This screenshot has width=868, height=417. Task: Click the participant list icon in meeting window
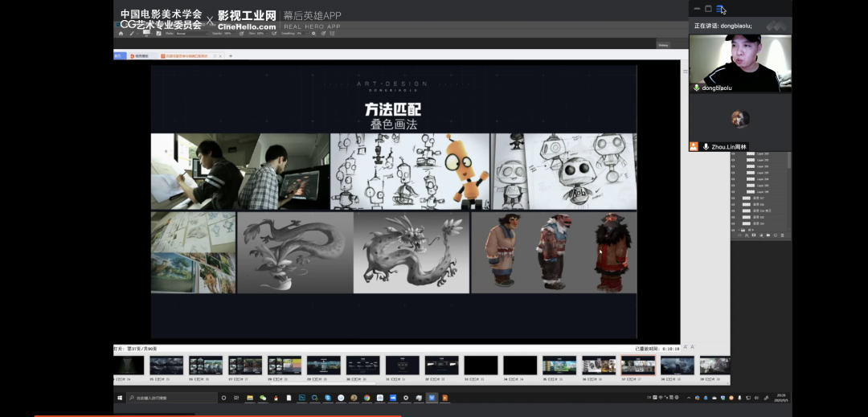click(x=719, y=9)
